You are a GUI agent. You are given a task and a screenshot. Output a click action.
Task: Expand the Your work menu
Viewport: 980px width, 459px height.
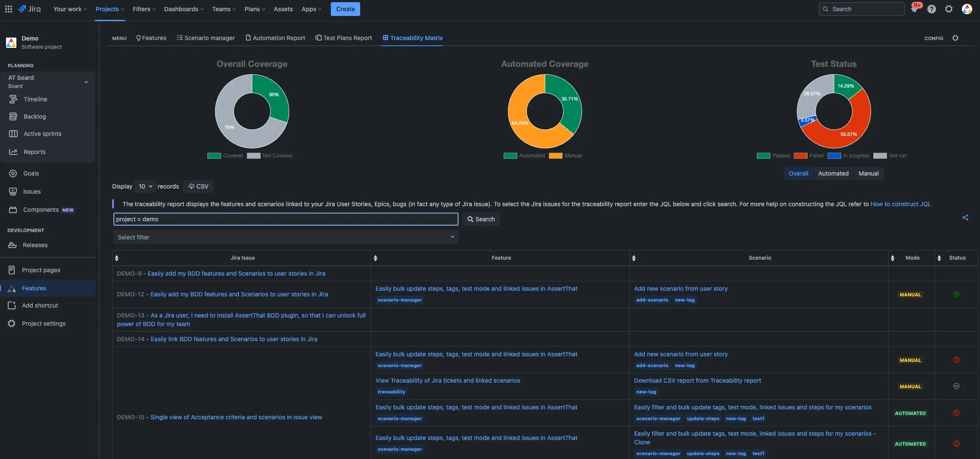70,9
